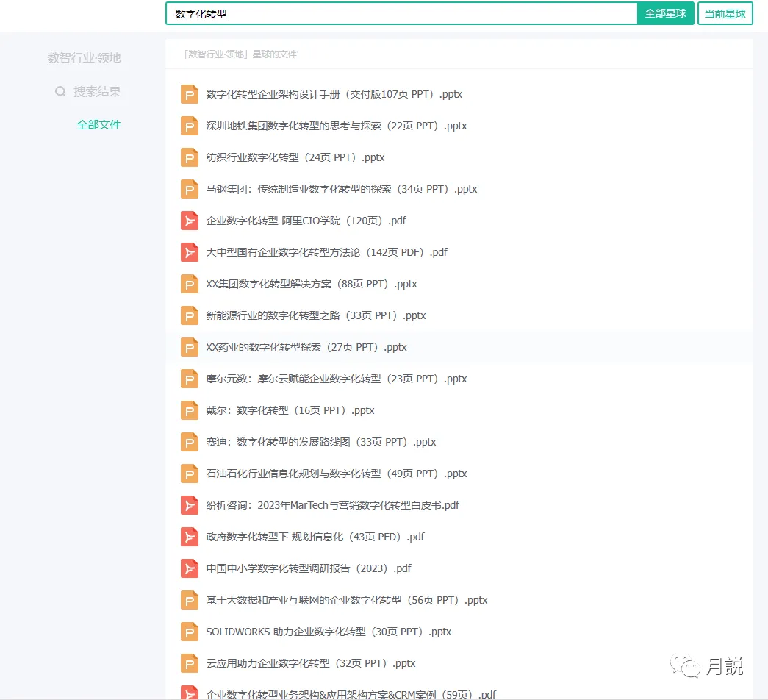The image size is (768, 700).
Task: Click PDF icon for 大中型国有企业 file
Action: coord(190,252)
